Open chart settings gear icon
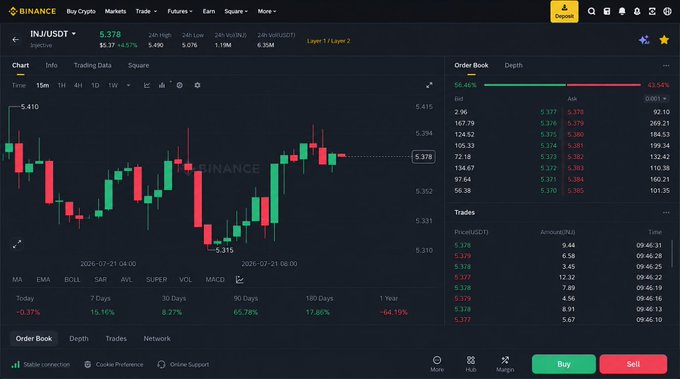This screenshot has height=379, width=680. (197, 85)
